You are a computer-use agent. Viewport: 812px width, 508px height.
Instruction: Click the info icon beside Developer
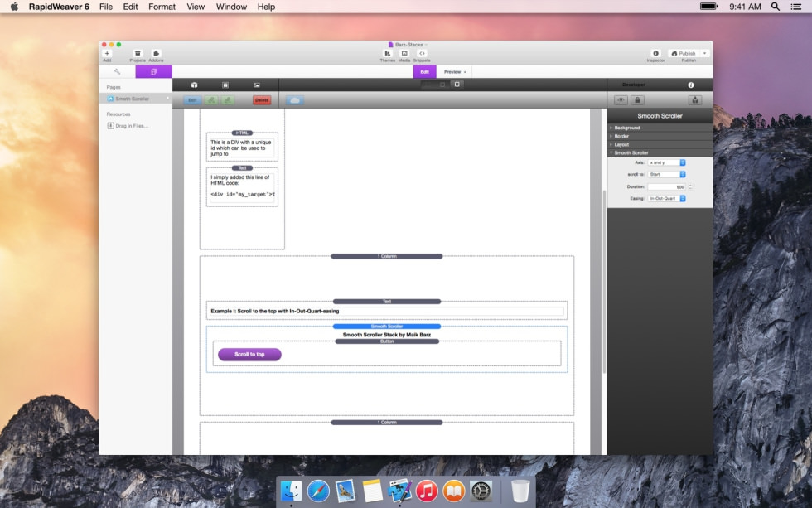click(691, 85)
